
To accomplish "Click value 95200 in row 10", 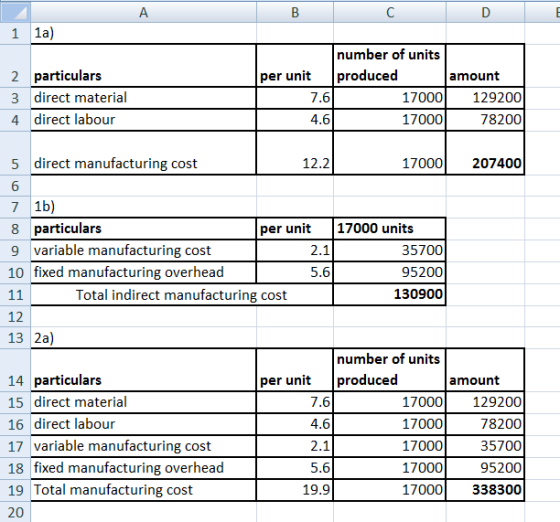I will (x=390, y=272).
